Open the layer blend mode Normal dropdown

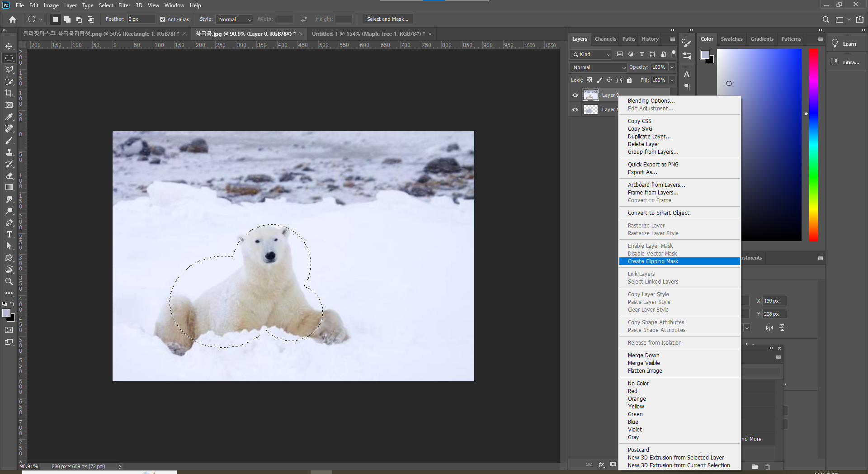[599, 67]
